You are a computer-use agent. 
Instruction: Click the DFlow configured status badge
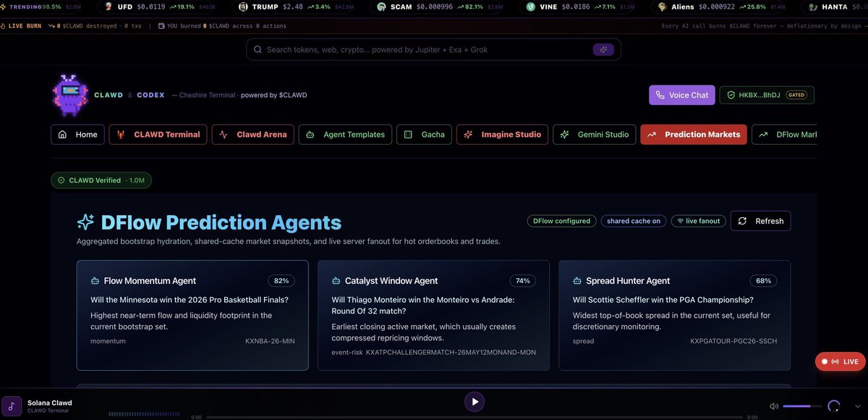point(561,221)
